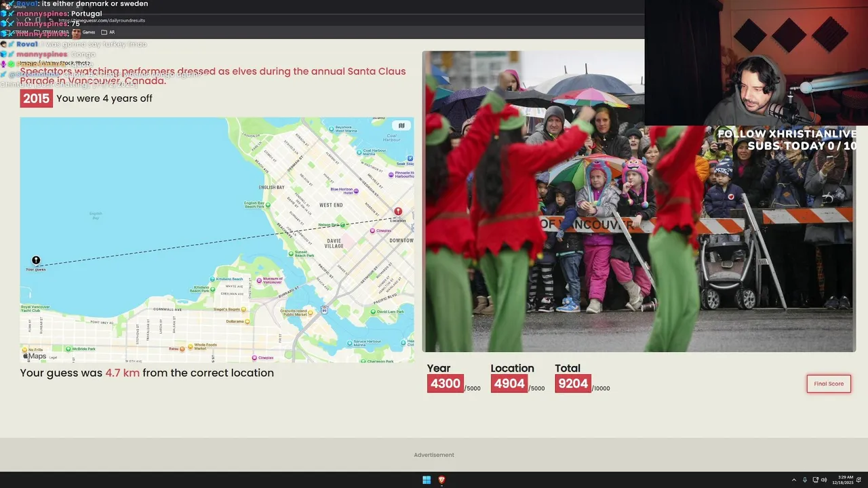The image size is (868, 488).
Task: Click the microphone tray icon
Action: [x=805, y=480]
